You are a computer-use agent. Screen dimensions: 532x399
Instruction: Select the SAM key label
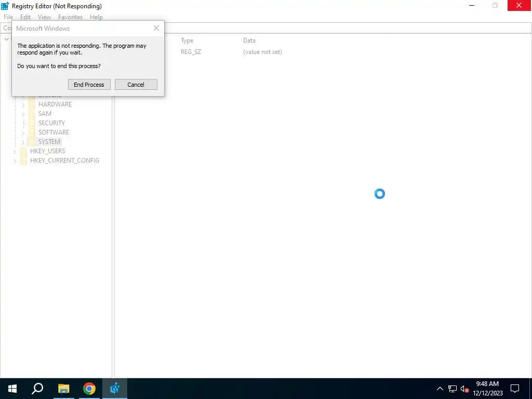tap(45, 114)
